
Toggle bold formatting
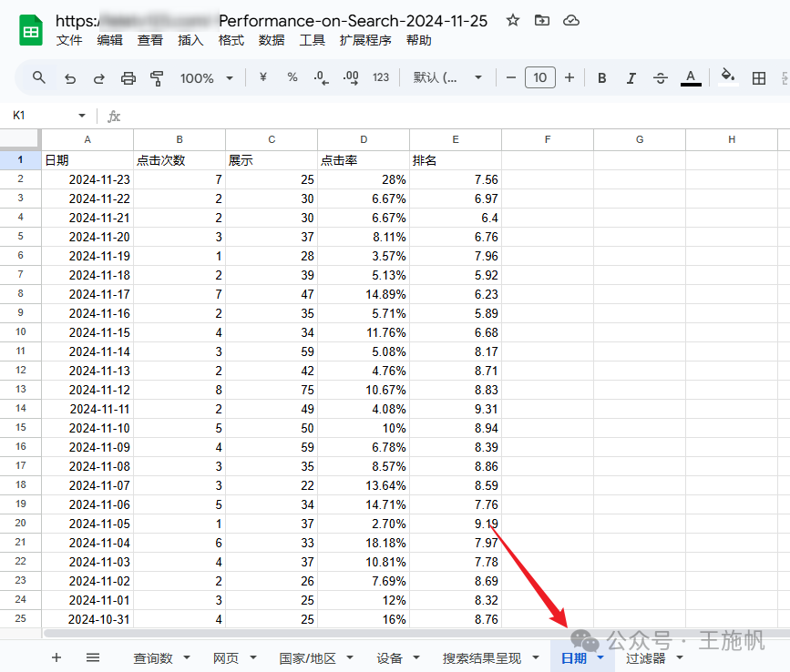[601, 78]
